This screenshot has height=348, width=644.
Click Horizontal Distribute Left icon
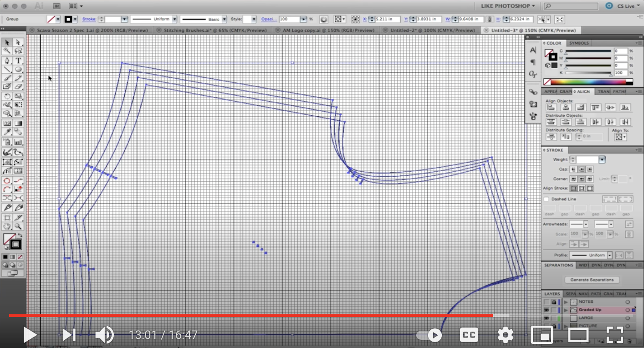point(596,122)
